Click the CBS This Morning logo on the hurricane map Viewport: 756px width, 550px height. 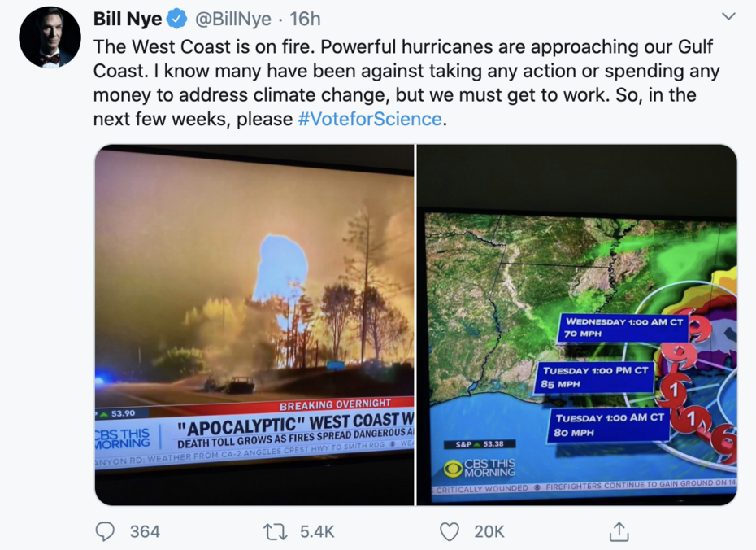[478, 469]
